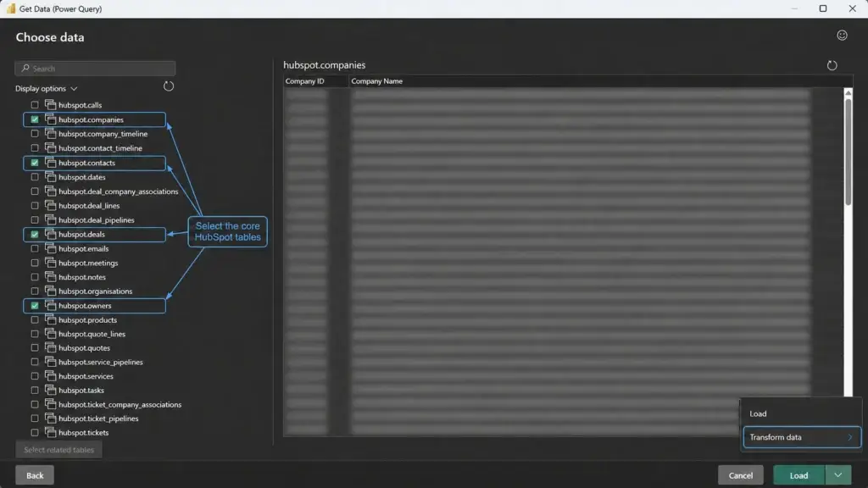Screen dimensions: 868x488
Task: Close the Get Data window
Action: [852, 8]
